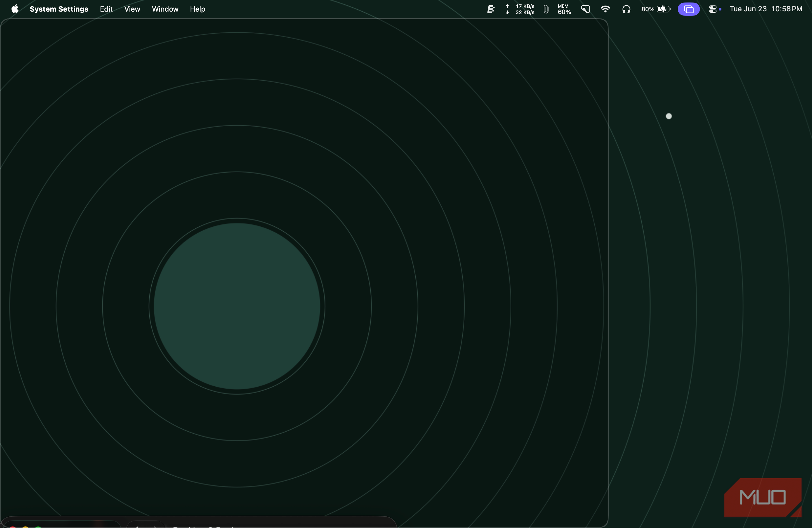Open the View menu
The image size is (812, 528).
(x=132, y=9)
